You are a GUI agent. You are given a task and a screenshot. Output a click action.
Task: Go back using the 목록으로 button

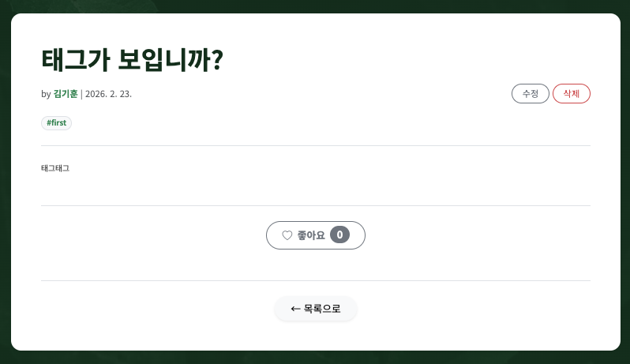tap(316, 309)
